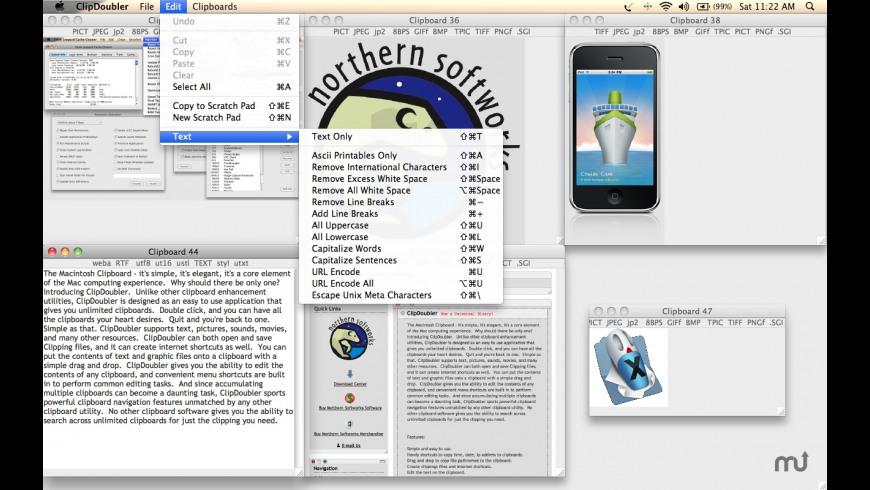Viewport: 870px width, 490px height.
Task: Open the volume speaker menu
Action: coord(684,7)
